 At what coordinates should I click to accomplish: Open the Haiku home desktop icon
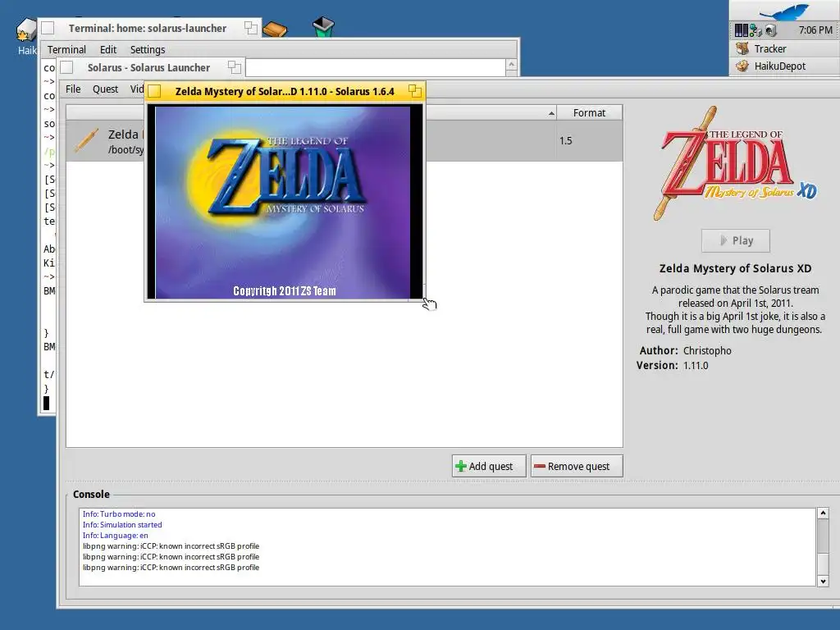point(25,31)
